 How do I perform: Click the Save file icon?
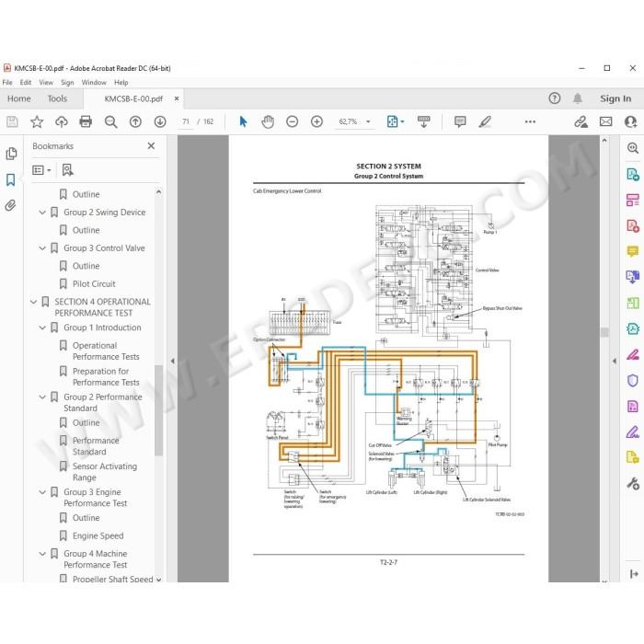pos(12,121)
